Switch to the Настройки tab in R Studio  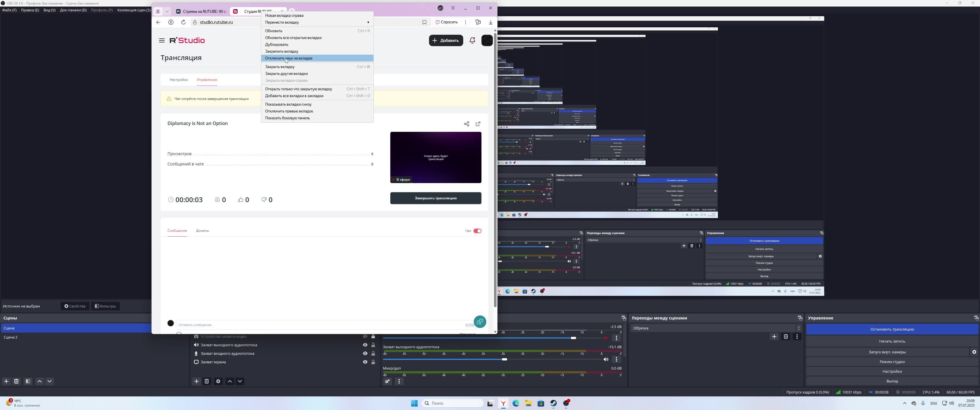(178, 80)
